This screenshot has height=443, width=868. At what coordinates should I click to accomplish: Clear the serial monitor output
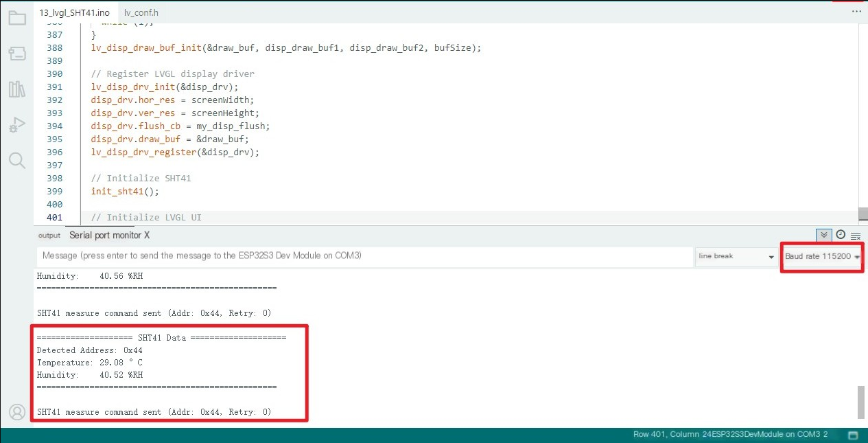coord(856,236)
